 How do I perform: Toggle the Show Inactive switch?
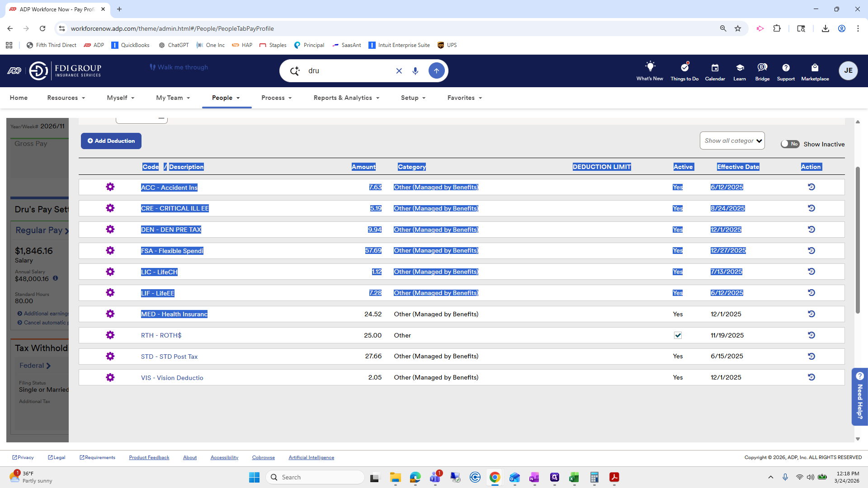[790, 144]
